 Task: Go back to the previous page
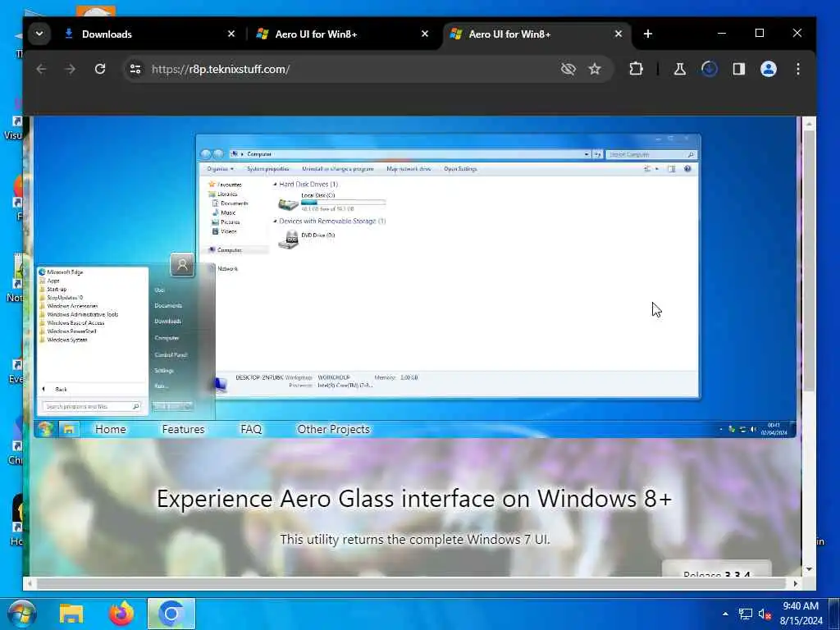point(41,69)
